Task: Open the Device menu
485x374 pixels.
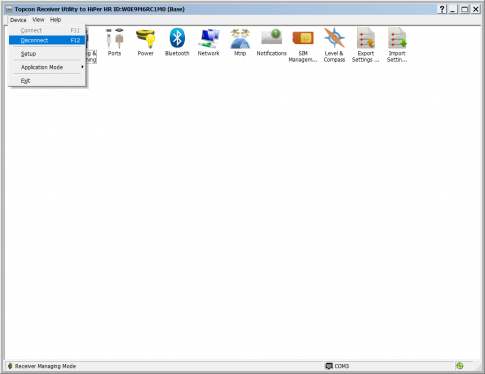Action: coord(18,20)
